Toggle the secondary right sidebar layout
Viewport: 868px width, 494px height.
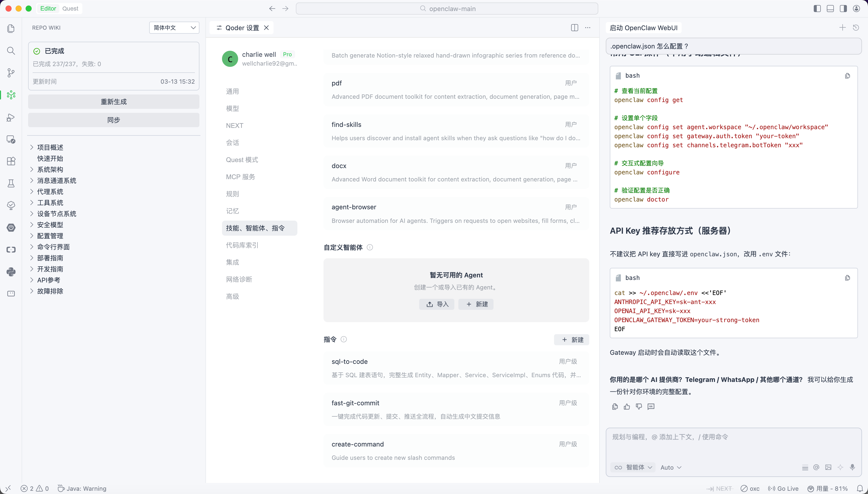[x=843, y=9]
